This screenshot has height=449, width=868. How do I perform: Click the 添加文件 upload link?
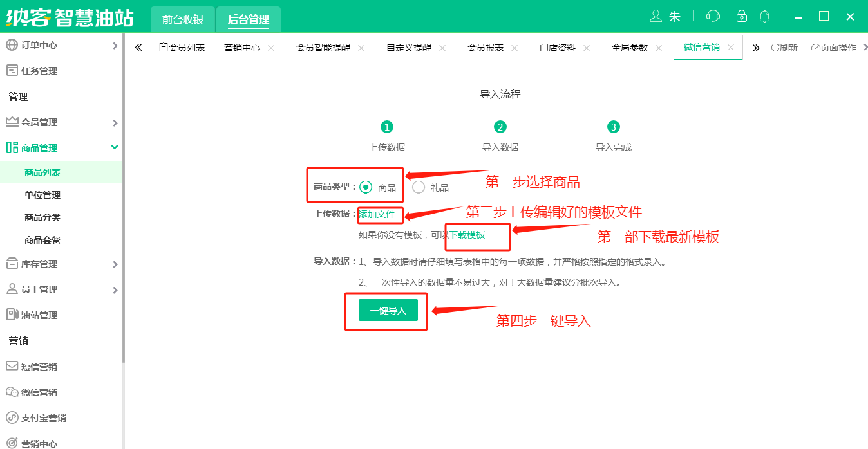pos(377,214)
